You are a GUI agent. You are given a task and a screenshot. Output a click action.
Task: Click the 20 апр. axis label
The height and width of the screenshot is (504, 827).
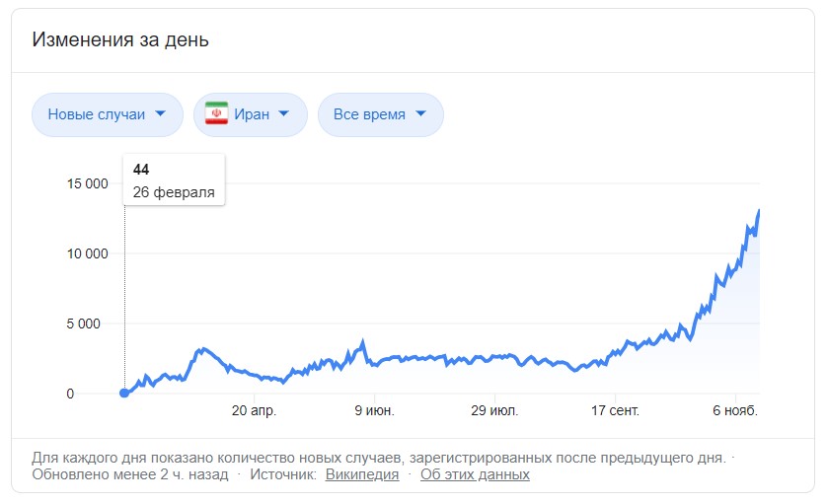point(254,410)
